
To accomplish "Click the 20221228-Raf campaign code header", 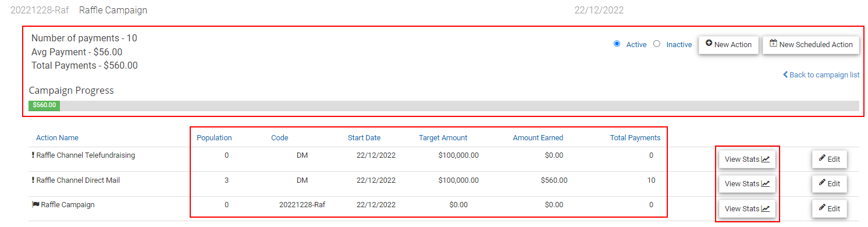I will tap(40, 10).
